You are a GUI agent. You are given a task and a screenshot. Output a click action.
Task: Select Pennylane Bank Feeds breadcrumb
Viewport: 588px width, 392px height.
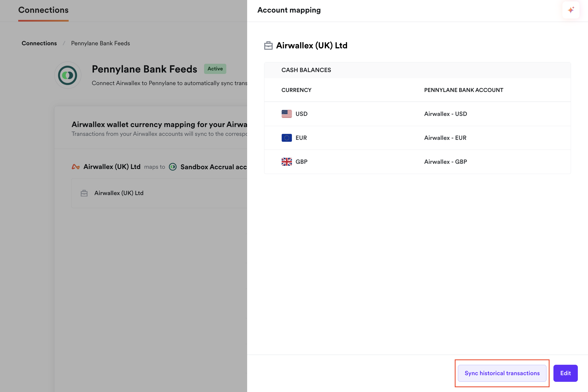(x=100, y=43)
